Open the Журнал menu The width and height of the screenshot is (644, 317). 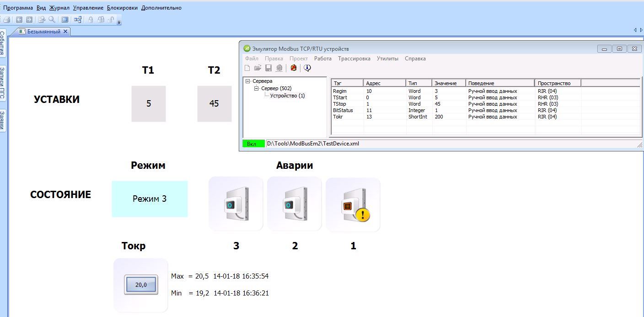tap(59, 8)
